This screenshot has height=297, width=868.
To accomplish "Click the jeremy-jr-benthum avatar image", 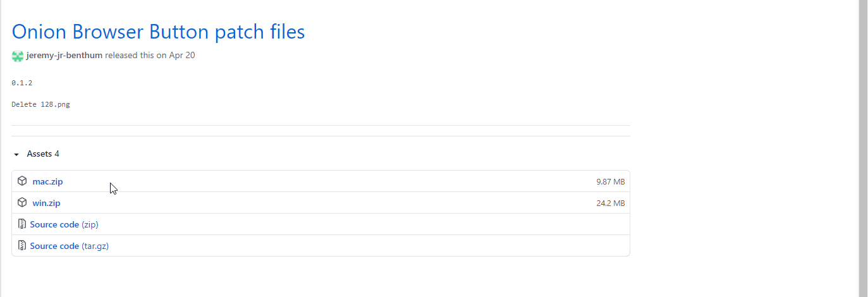I will [x=18, y=56].
